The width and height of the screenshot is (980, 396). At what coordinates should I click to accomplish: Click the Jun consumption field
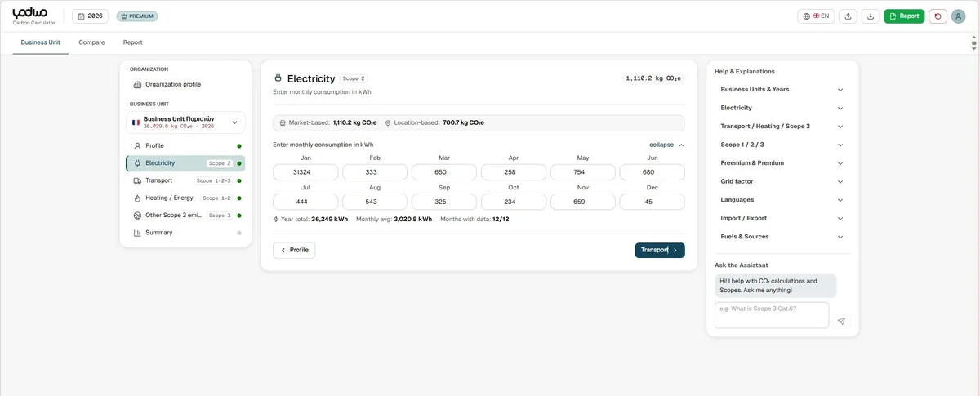point(653,172)
